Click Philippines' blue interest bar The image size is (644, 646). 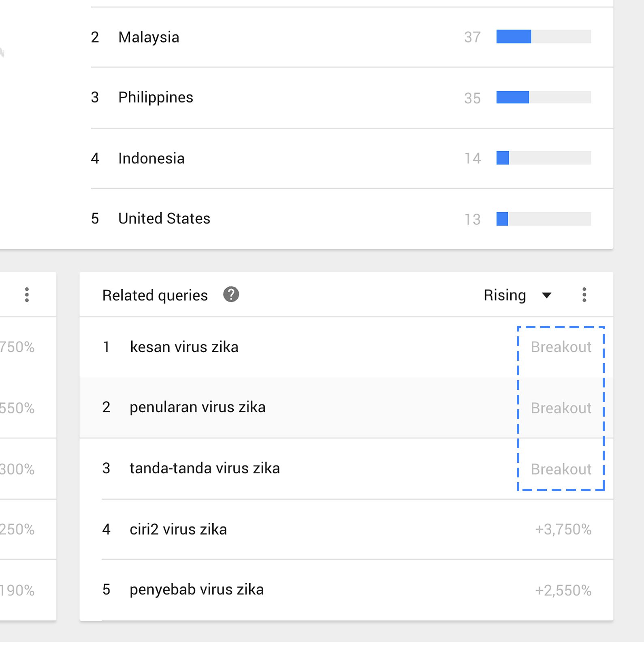point(512,97)
